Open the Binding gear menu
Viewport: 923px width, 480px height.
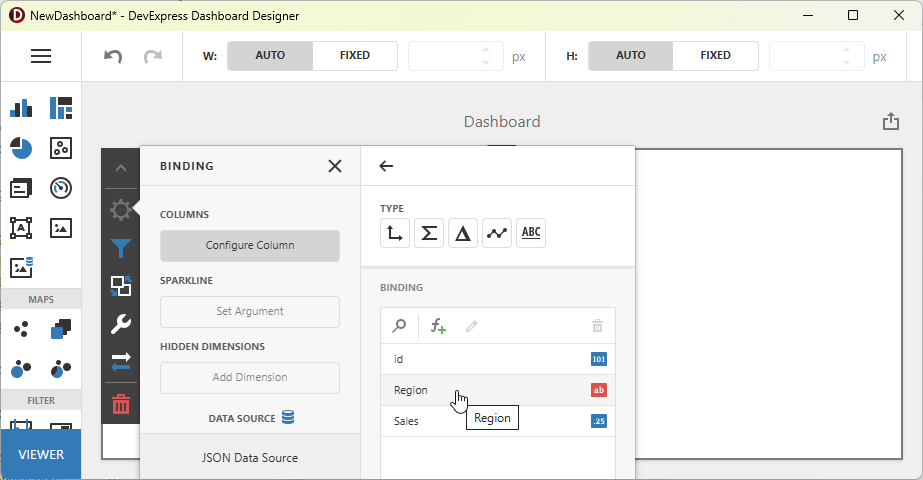pyautogui.click(x=121, y=210)
